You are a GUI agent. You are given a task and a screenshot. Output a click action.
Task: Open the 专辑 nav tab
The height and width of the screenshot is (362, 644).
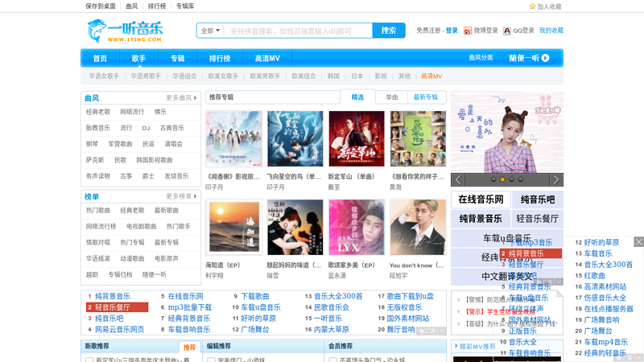pyautogui.click(x=177, y=58)
